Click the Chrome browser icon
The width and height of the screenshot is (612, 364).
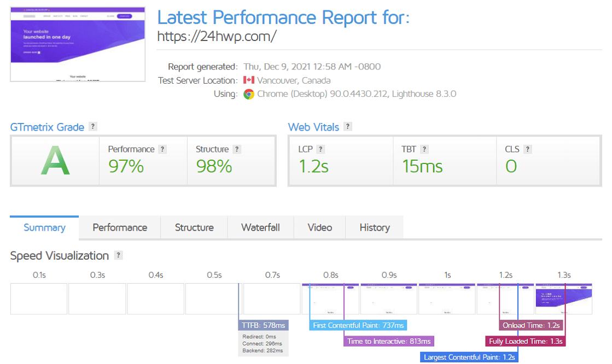(249, 94)
